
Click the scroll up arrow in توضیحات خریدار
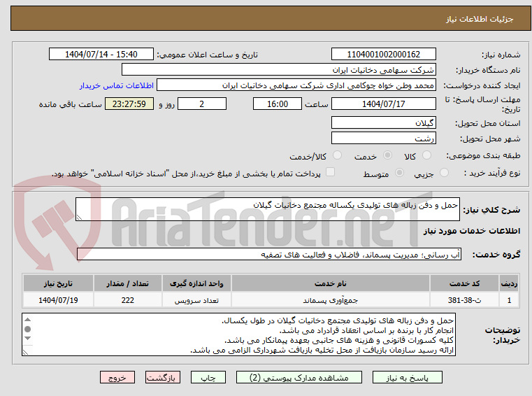coord(28,320)
